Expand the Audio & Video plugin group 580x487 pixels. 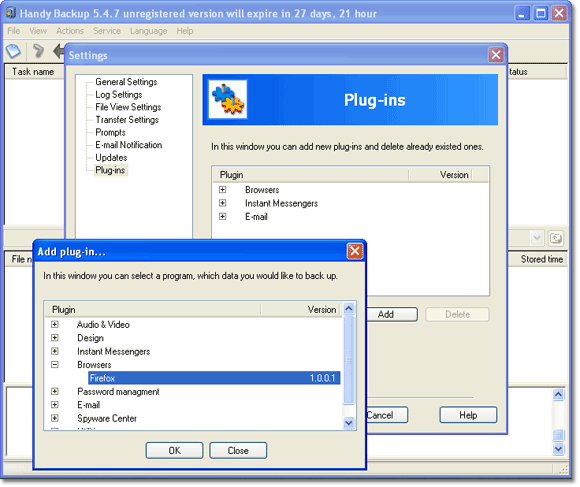tap(55, 324)
